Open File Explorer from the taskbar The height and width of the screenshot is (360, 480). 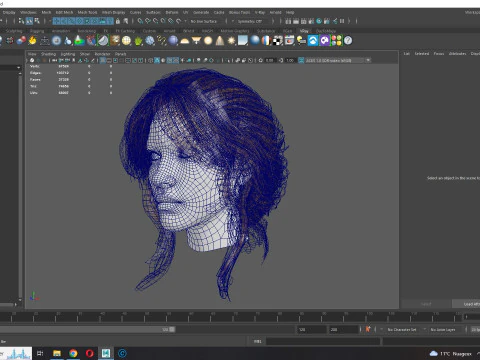57,353
